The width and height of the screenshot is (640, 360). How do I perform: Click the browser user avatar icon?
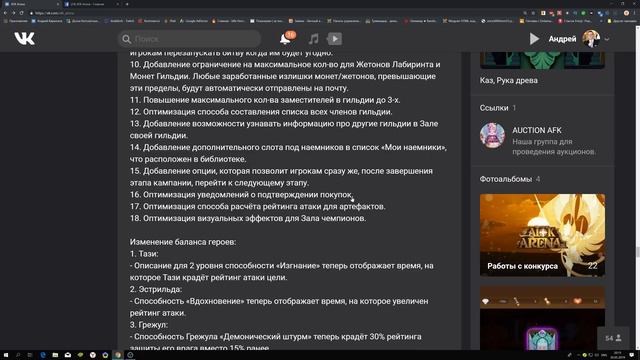pyautogui.click(x=626, y=13)
